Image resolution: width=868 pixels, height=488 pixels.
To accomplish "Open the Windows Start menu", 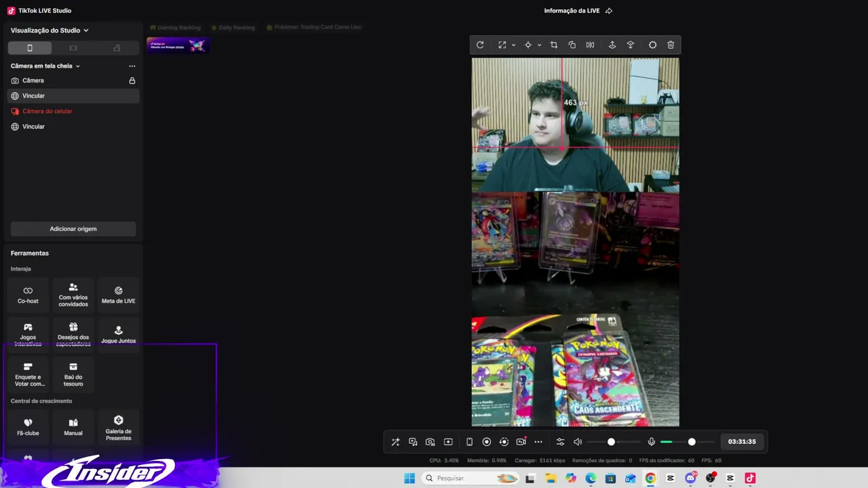I will (410, 479).
